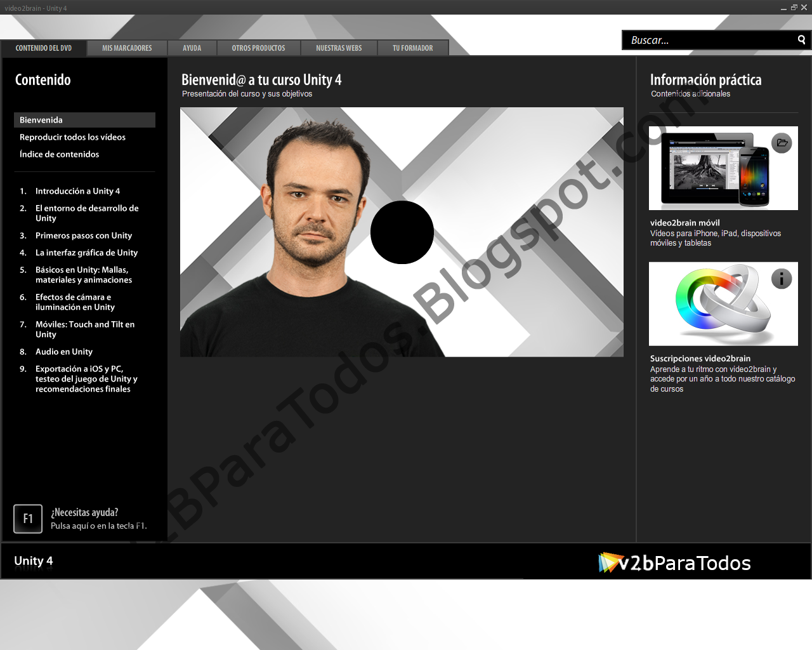Open chapter 5 Básicos en Unity: Mallas
This screenshot has height=650, width=812.
84,275
